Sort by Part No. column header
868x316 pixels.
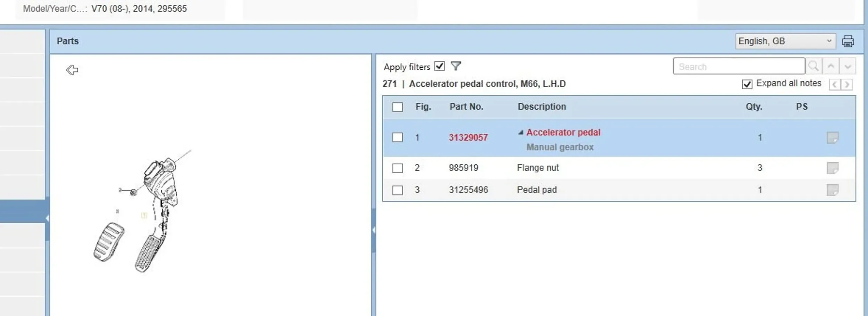[466, 107]
